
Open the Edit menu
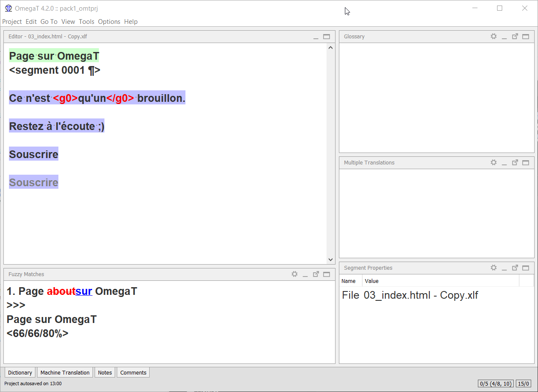pyautogui.click(x=31, y=22)
